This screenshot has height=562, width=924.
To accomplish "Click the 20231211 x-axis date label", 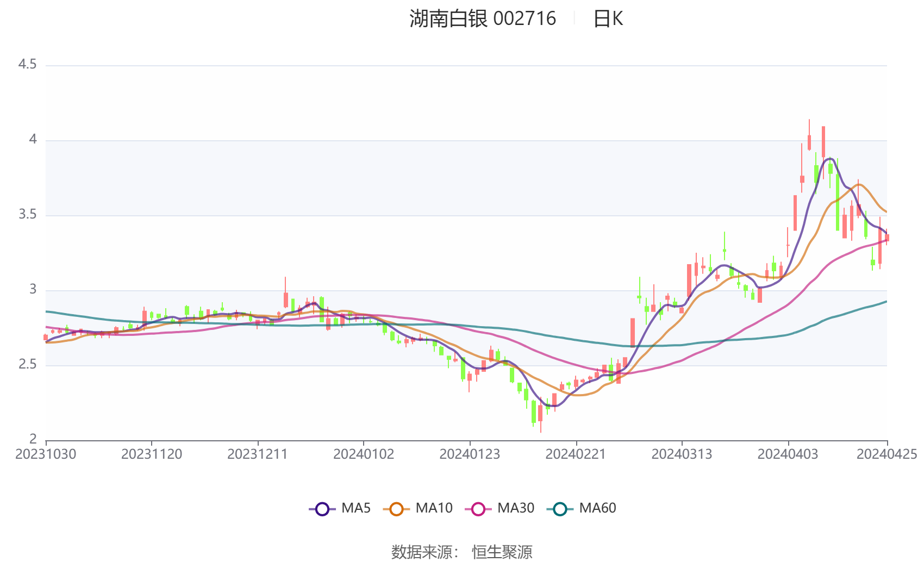I will [x=258, y=454].
